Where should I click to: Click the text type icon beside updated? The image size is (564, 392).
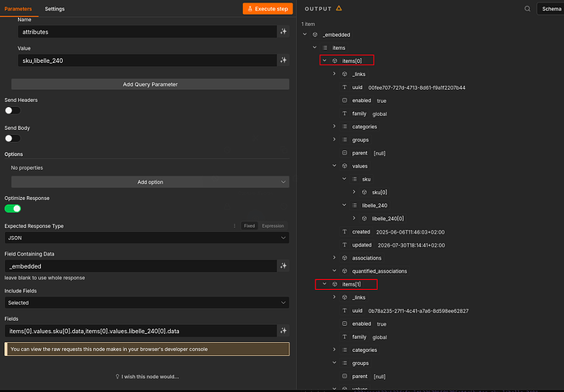[x=345, y=245]
